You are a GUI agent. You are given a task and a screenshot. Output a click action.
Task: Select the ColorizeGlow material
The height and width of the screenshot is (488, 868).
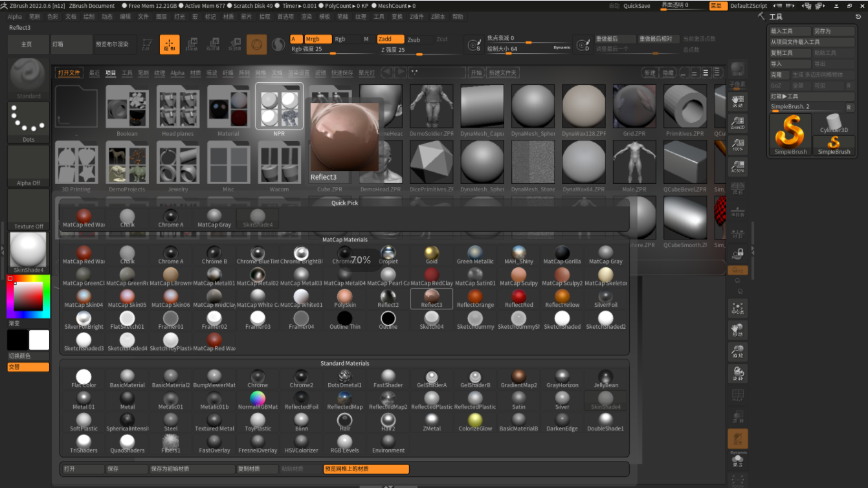pyautogui.click(x=475, y=422)
